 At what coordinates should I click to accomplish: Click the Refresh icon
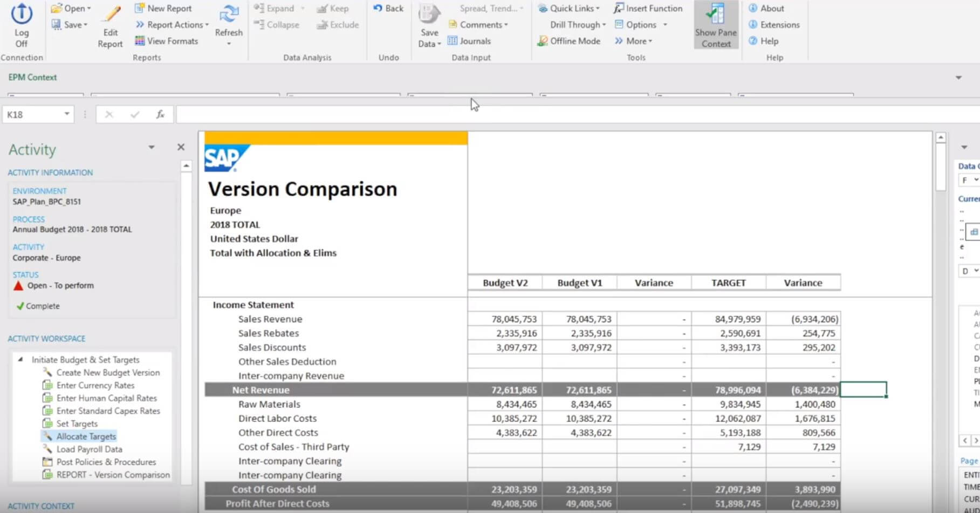[x=229, y=15]
